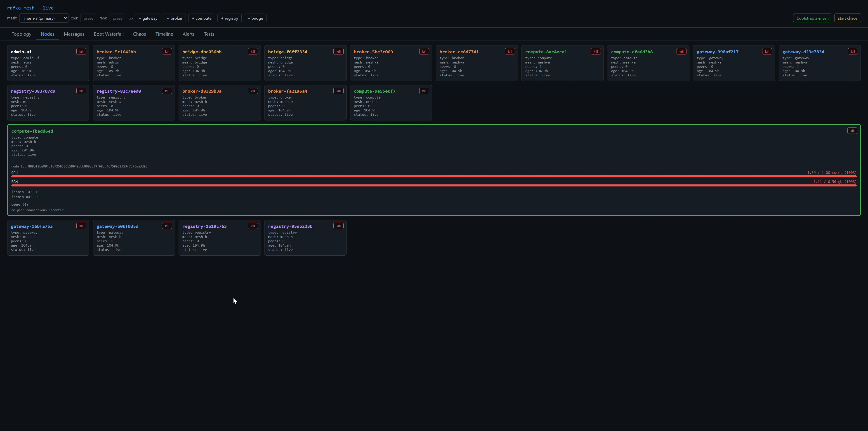
Task: Kill node broker-5be3c069
Action: pyautogui.click(x=424, y=52)
